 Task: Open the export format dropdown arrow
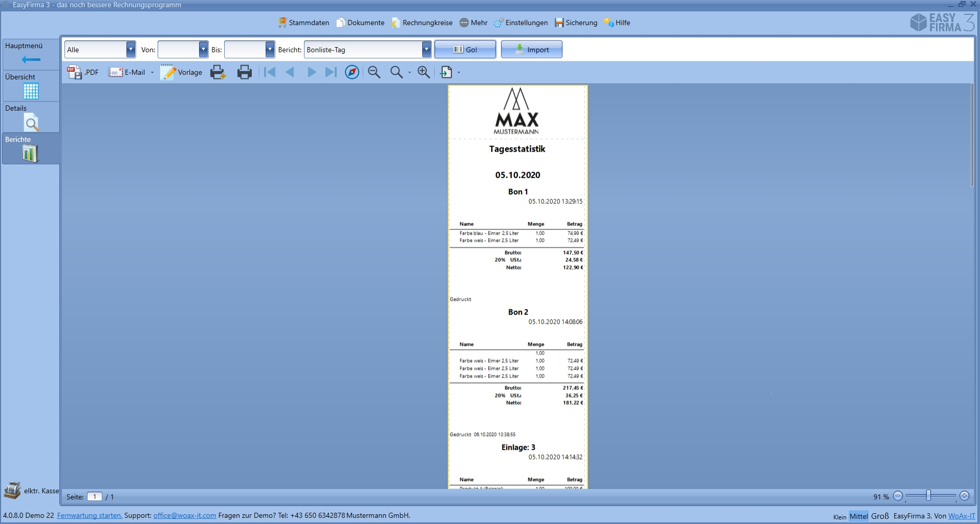(459, 73)
